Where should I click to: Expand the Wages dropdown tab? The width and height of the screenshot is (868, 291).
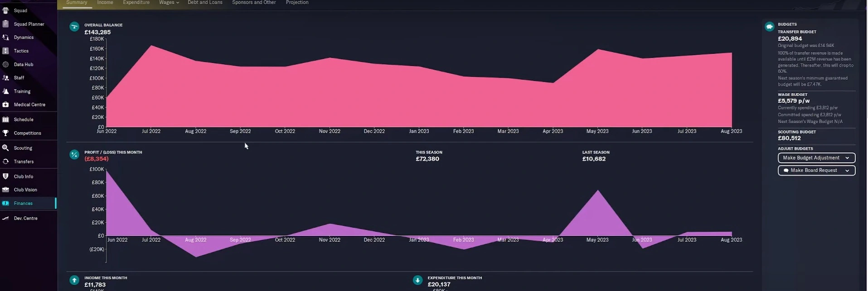tap(169, 3)
